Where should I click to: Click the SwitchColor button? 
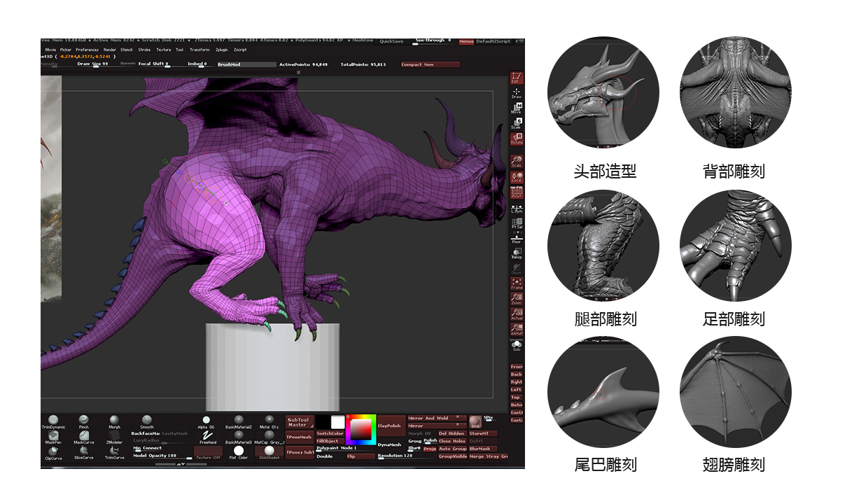click(330, 433)
